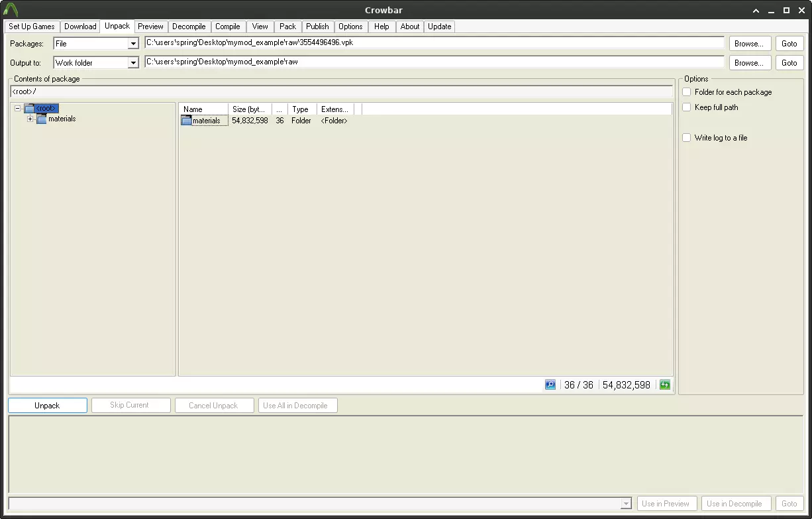Screen dimensions: 812x519
Task: Open the Decompile tab
Action: click(189, 27)
